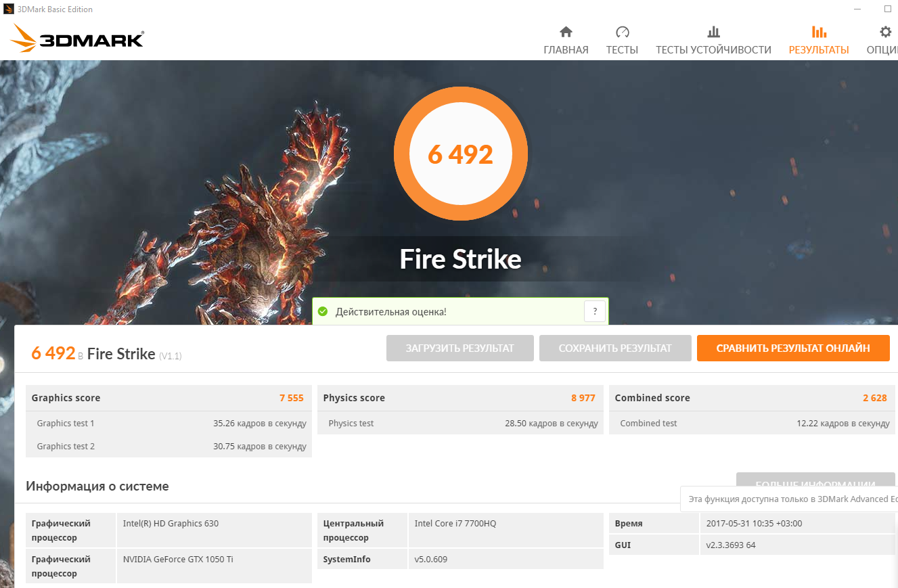
Task: Click the Graphics test 2 row label
Action: click(66, 447)
